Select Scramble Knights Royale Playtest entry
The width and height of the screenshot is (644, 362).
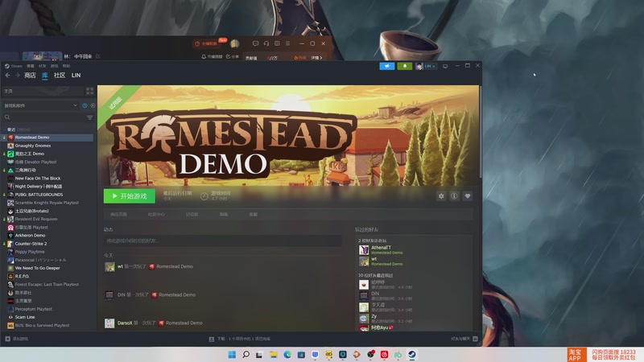47,203
